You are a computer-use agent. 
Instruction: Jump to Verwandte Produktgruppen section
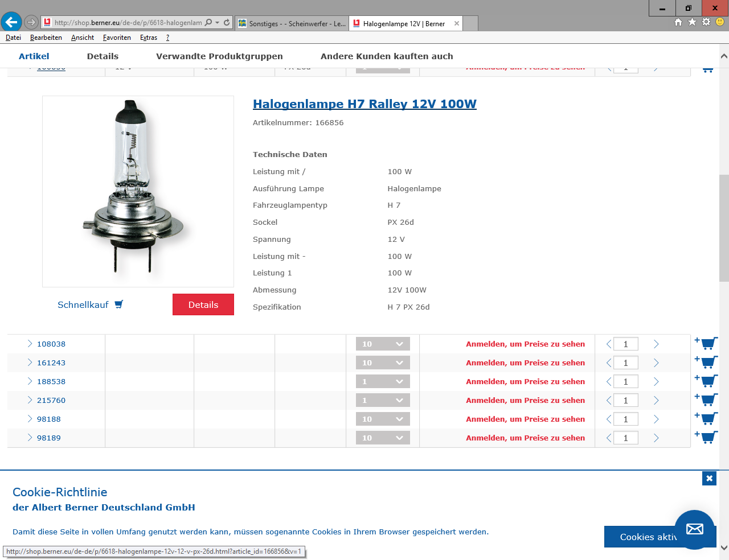[219, 56]
